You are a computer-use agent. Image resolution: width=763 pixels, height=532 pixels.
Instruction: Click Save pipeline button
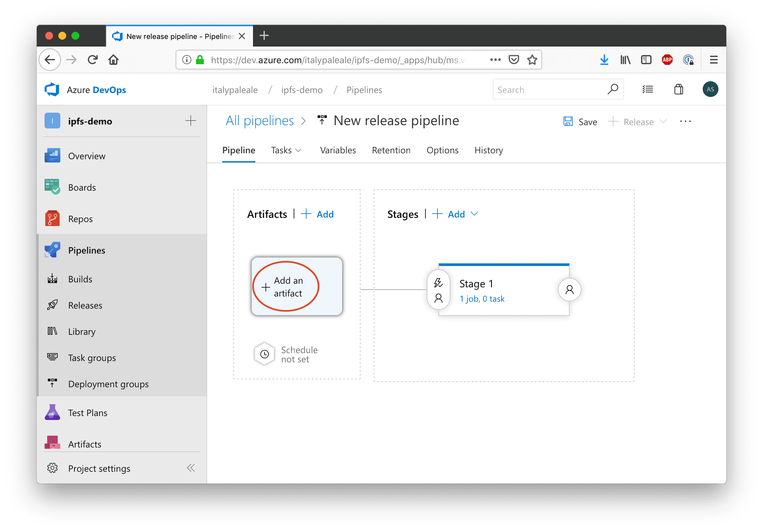click(x=580, y=122)
